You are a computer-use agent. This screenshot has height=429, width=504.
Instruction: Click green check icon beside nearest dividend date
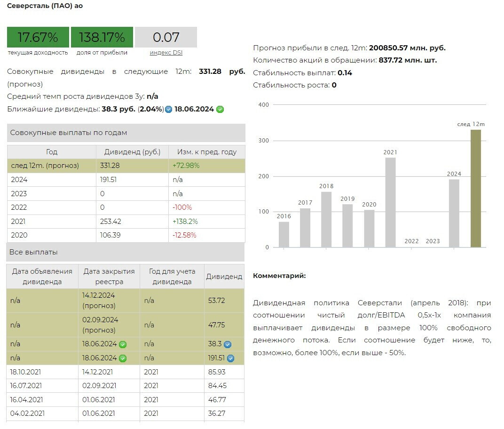click(220, 110)
